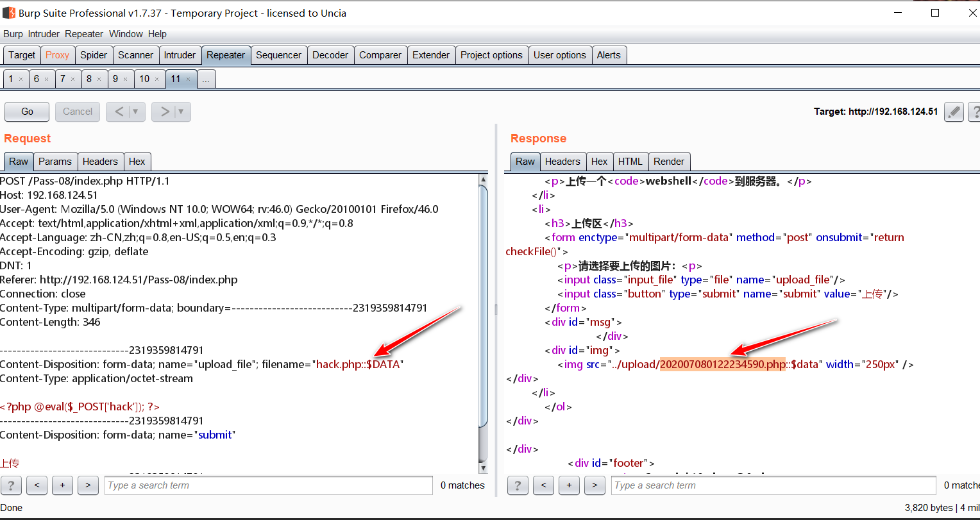
Task: Open the Repeater menu
Action: pos(84,34)
